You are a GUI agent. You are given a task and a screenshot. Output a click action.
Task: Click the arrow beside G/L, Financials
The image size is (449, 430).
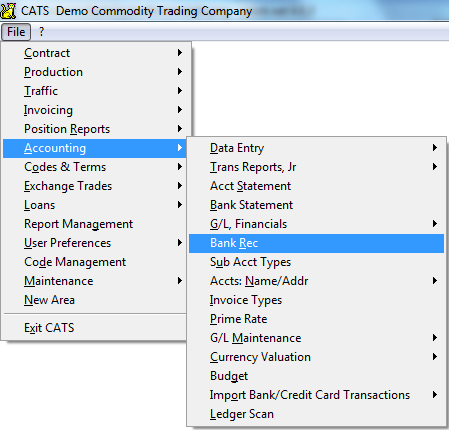435,224
